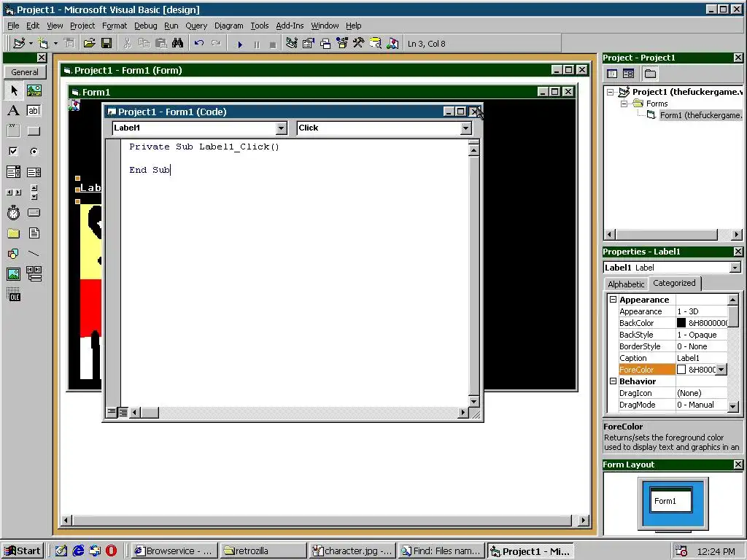Select the Timer tool in toolbox
The height and width of the screenshot is (560, 747).
(14, 213)
